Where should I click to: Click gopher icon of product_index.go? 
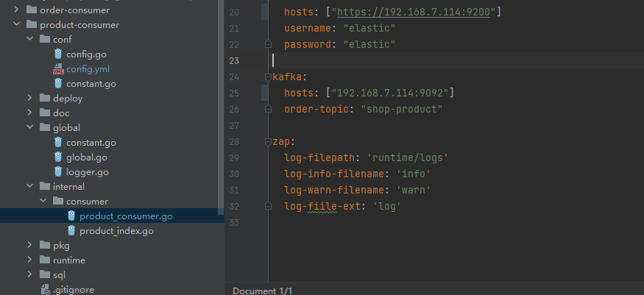tap(71, 230)
